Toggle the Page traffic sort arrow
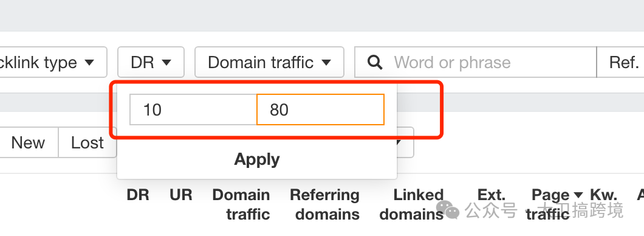This screenshot has width=644, height=236. (578, 195)
